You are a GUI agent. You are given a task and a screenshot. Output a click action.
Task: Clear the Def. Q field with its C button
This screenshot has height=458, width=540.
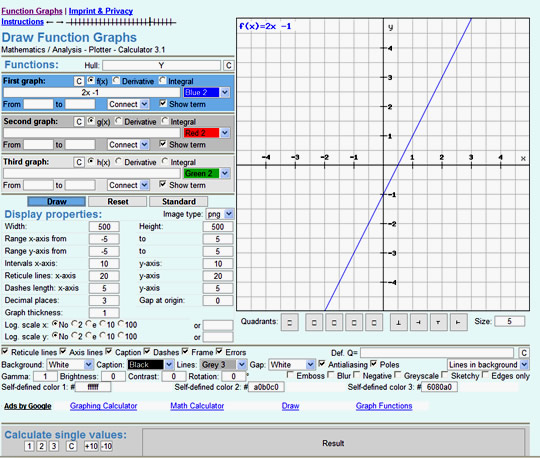pyautogui.click(x=523, y=353)
